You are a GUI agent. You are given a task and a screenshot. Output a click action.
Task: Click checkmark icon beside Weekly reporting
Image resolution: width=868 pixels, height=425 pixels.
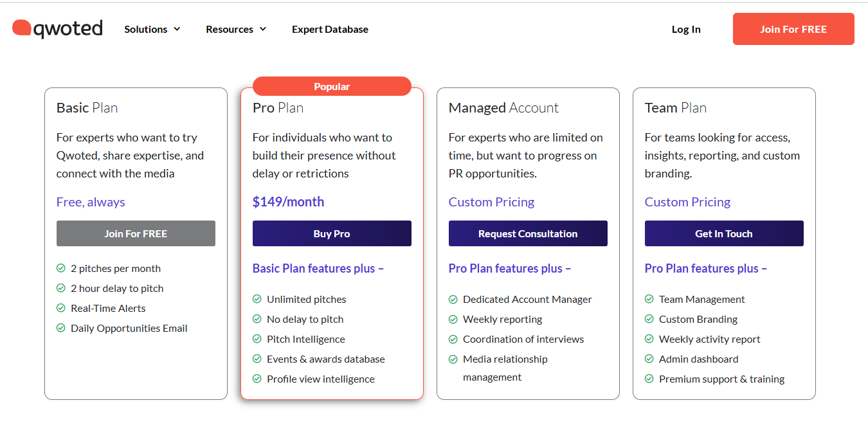(453, 319)
